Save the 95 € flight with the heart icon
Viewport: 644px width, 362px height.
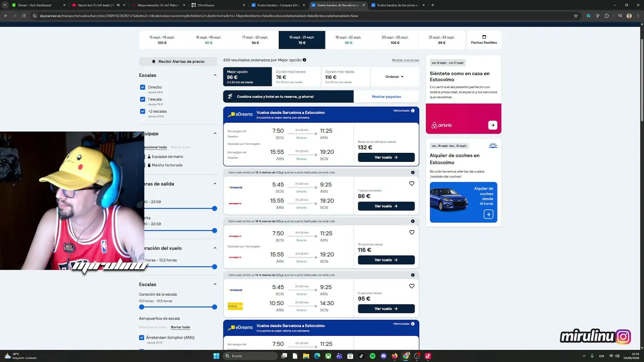(x=412, y=286)
